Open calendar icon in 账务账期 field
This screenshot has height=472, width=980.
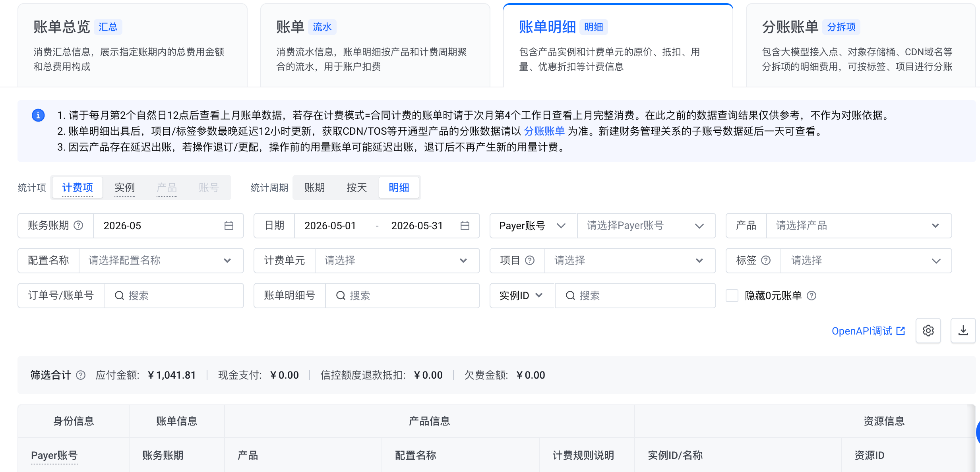point(229,226)
